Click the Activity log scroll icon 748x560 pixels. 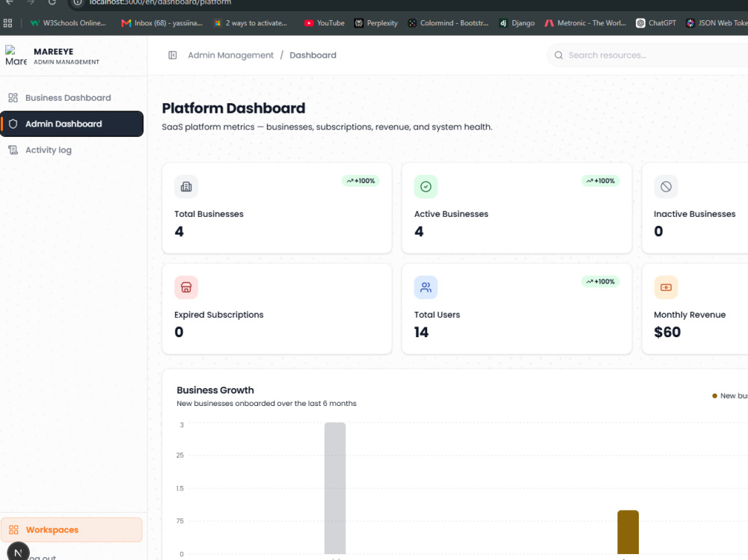[x=13, y=150]
